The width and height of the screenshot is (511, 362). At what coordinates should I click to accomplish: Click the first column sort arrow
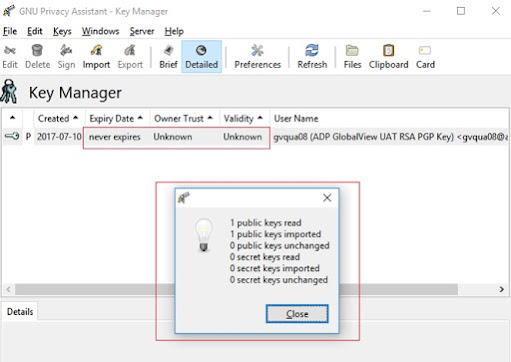(12, 118)
